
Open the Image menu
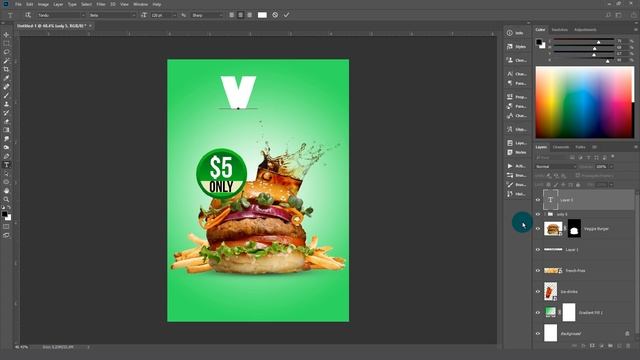[x=43, y=4]
